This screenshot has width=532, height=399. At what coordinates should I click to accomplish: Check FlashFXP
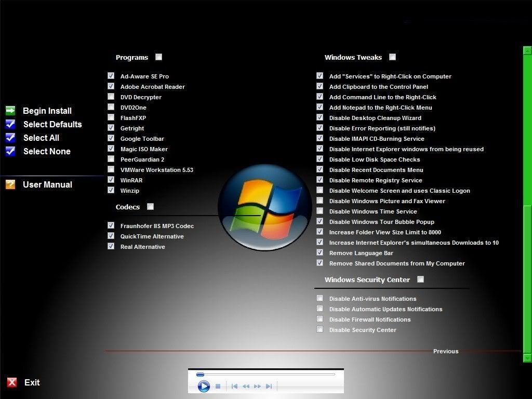tap(111, 117)
